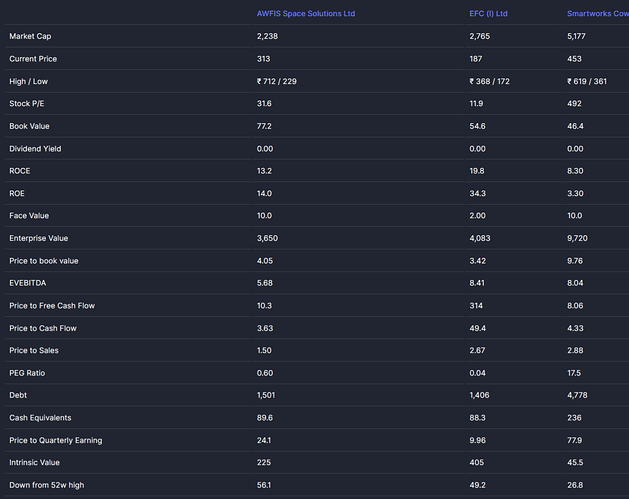Viewport: 629px width, 499px height.
Task: Open EFC (I) Ltd company link
Action: pos(488,14)
